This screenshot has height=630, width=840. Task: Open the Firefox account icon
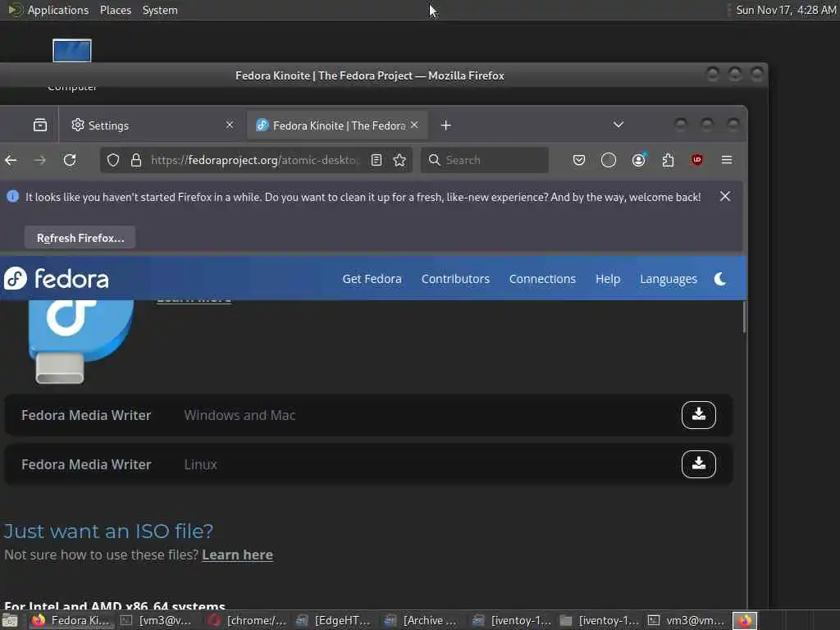[x=638, y=160]
